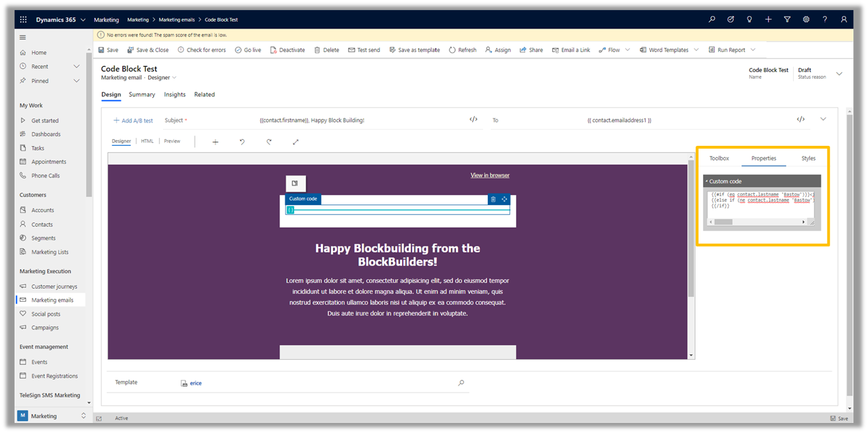Open Customer journeys in sidebar

[54, 287]
